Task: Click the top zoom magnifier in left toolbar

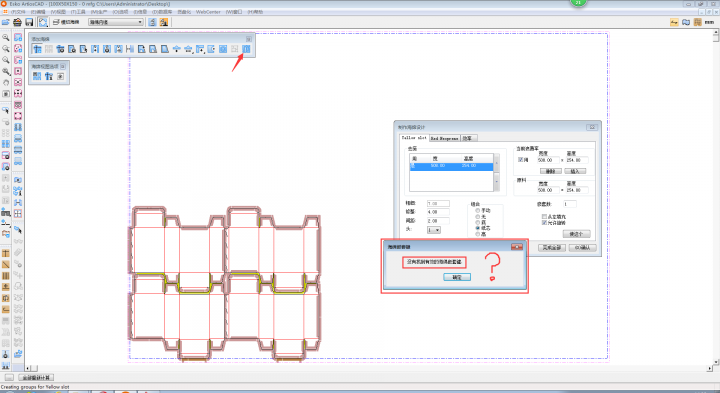Action: [6, 37]
